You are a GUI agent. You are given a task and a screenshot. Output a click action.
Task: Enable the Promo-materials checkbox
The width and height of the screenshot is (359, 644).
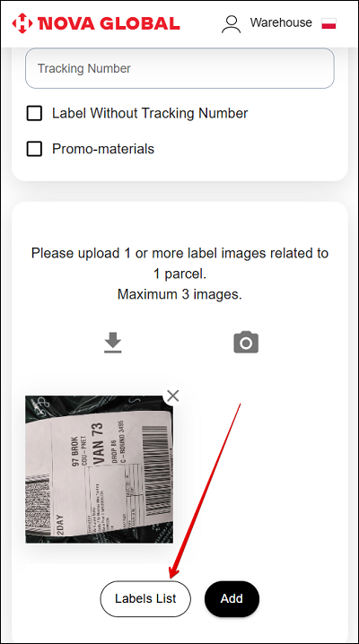pyautogui.click(x=34, y=149)
